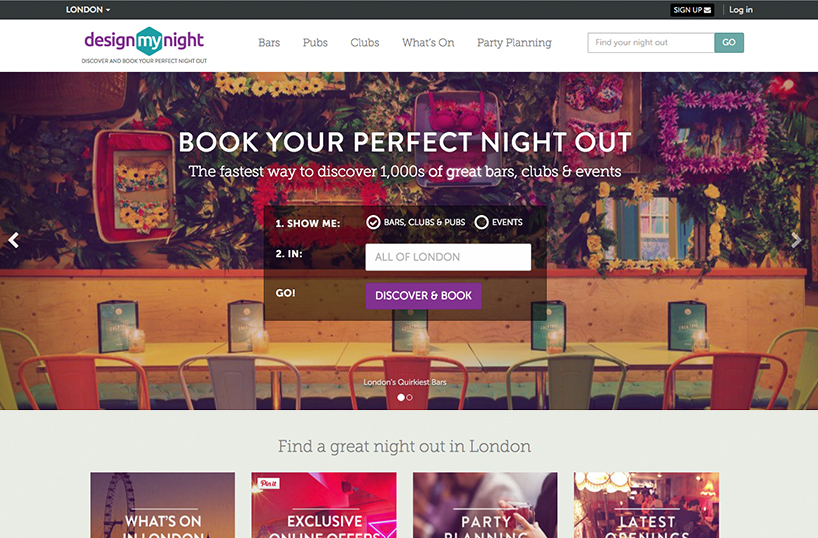Open the London city dropdown
Image resolution: width=818 pixels, height=538 pixels.
(88, 10)
